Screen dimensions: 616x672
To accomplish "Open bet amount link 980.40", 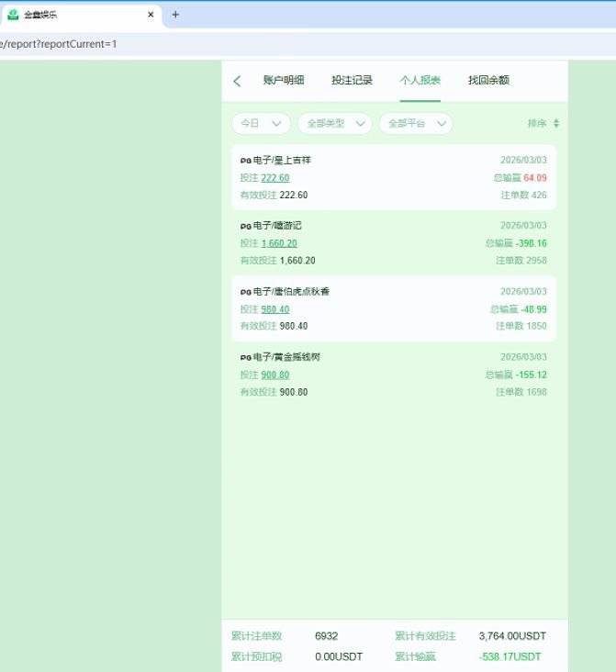I will [x=275, y=309].
